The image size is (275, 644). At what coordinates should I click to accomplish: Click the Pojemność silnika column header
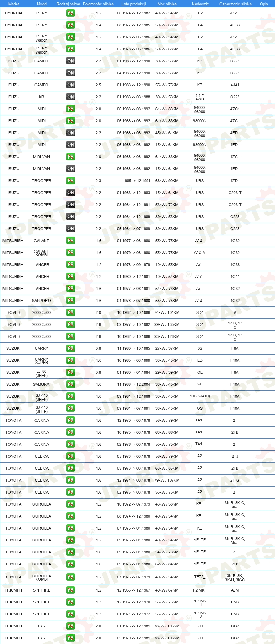click(x=98, y=4)
